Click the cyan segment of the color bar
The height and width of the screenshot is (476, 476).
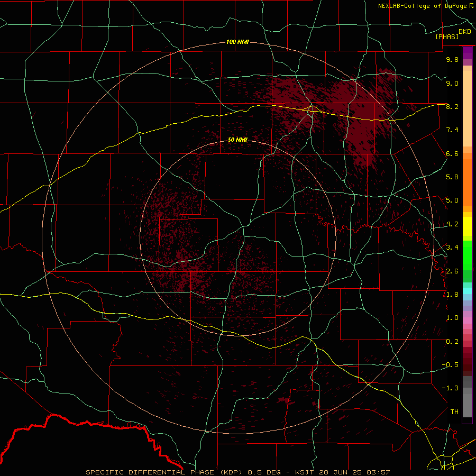pyautogui.click(x=467, y=291)
